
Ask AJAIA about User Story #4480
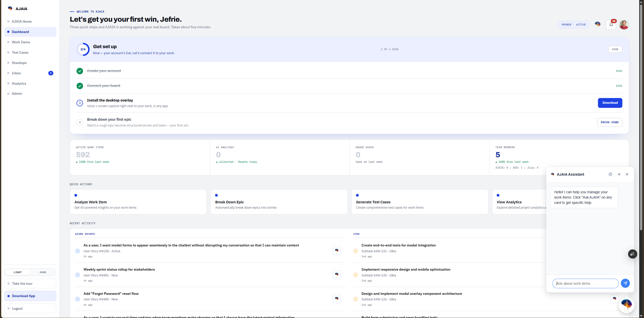337,299
